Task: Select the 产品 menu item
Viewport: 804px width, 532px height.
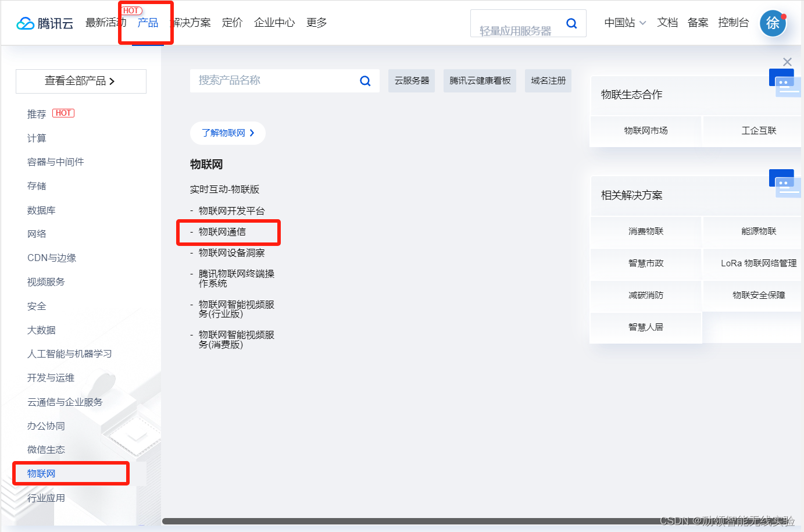Action: pyautogui.click(x=147, y=23)
